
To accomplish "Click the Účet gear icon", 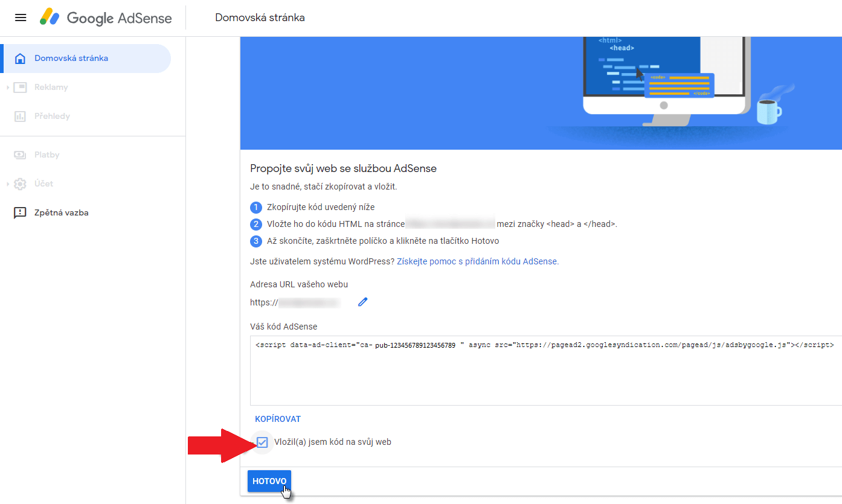I will (20, 184).
